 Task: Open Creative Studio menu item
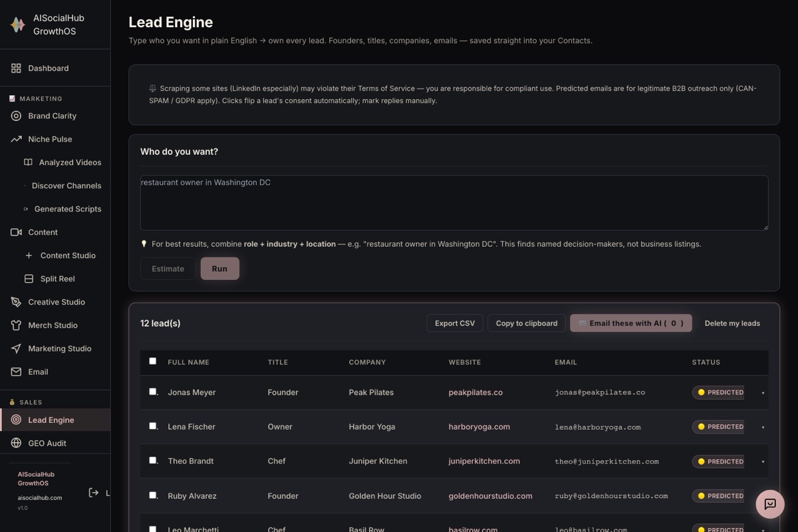tap(55, 302)
